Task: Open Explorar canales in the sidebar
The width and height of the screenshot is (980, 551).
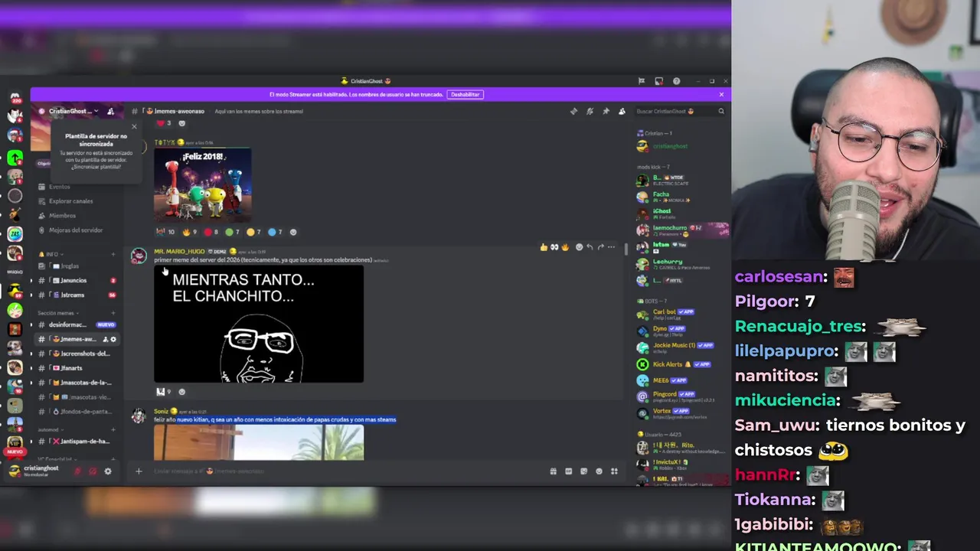Action: (70, 201)
